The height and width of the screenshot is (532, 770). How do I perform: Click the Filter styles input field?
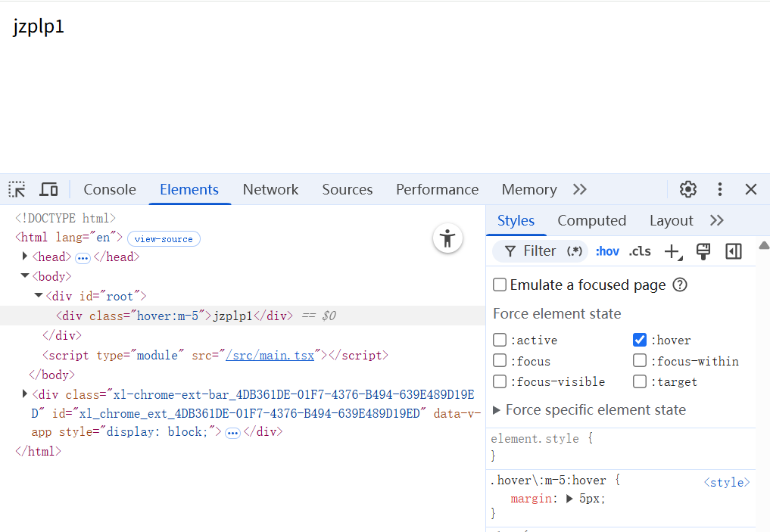(539, 251)
